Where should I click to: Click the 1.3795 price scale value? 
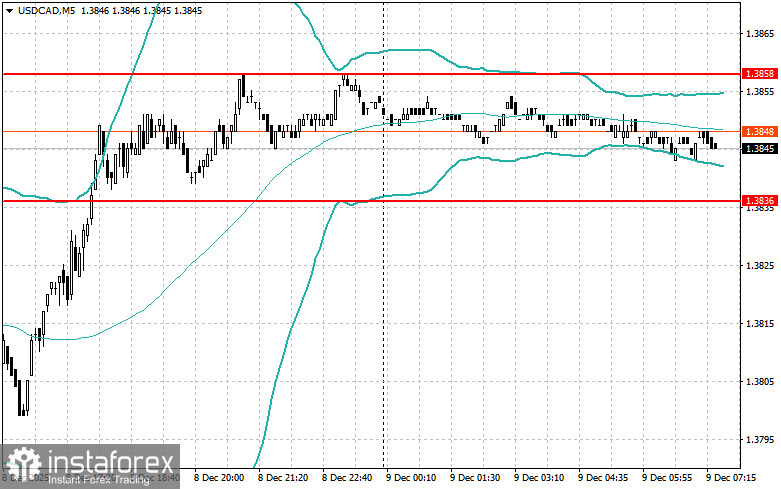(760, 440)
